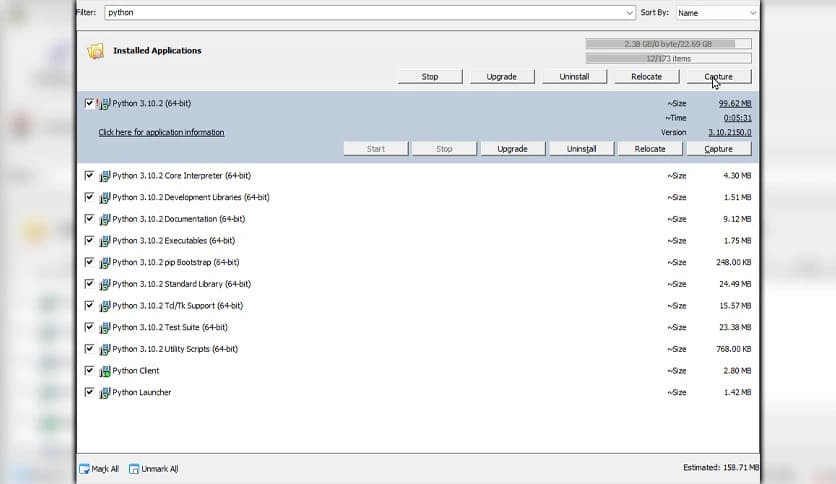This screenshot has height=484, width=836.
Task: Click the Installed Applications folder icon
Action: [x=95, y=51]
